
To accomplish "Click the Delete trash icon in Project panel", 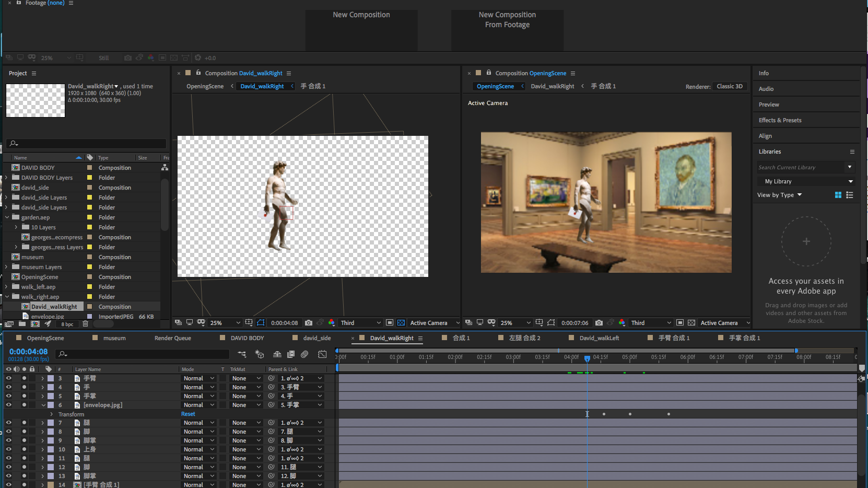I will [86, 324].
